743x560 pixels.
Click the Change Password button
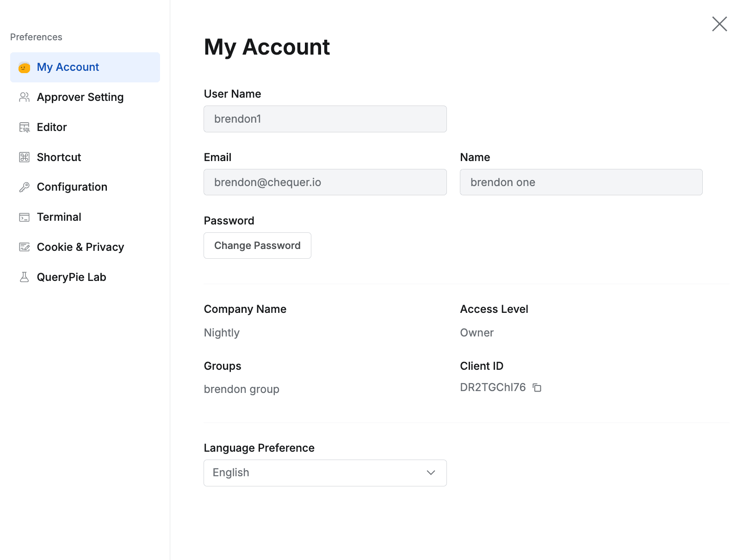(257, 245)
